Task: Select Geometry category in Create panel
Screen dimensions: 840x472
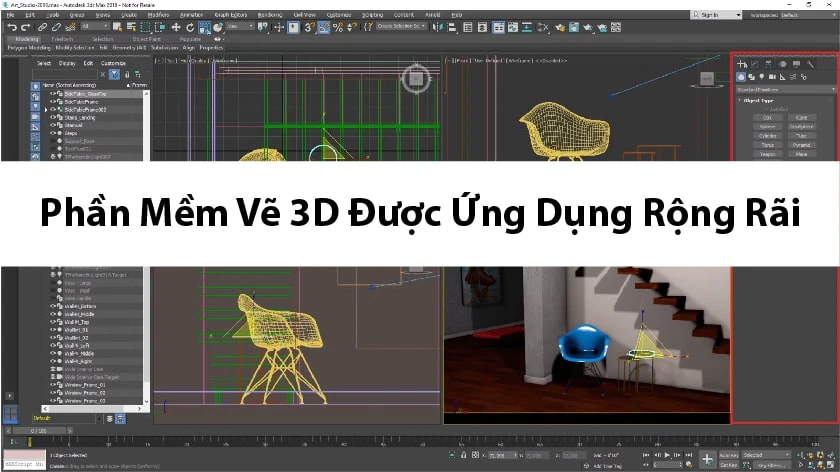Action: tap(741, 77)
